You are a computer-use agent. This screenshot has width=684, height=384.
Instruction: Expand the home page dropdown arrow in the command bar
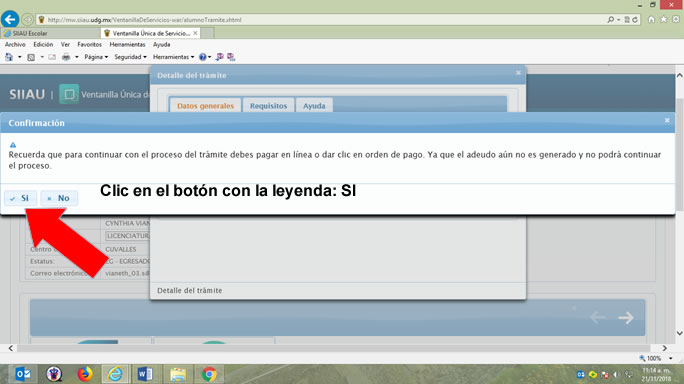point(20,57)
